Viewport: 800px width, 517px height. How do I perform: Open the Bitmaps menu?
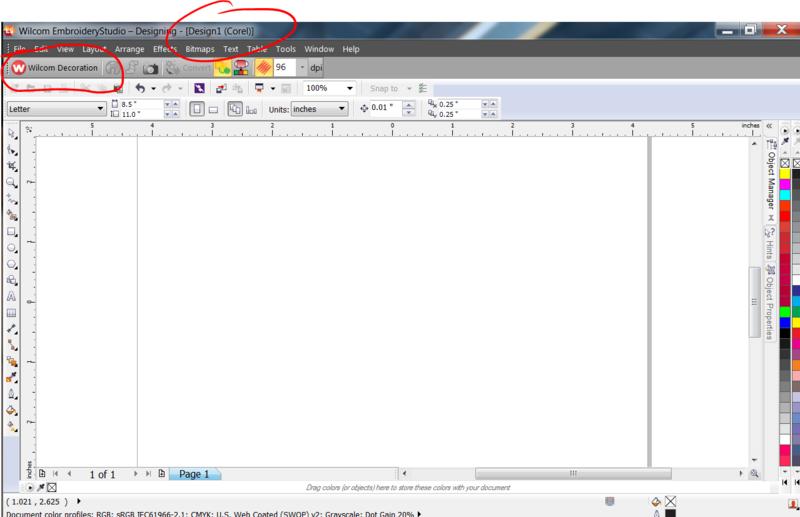(x=200, y=49)
